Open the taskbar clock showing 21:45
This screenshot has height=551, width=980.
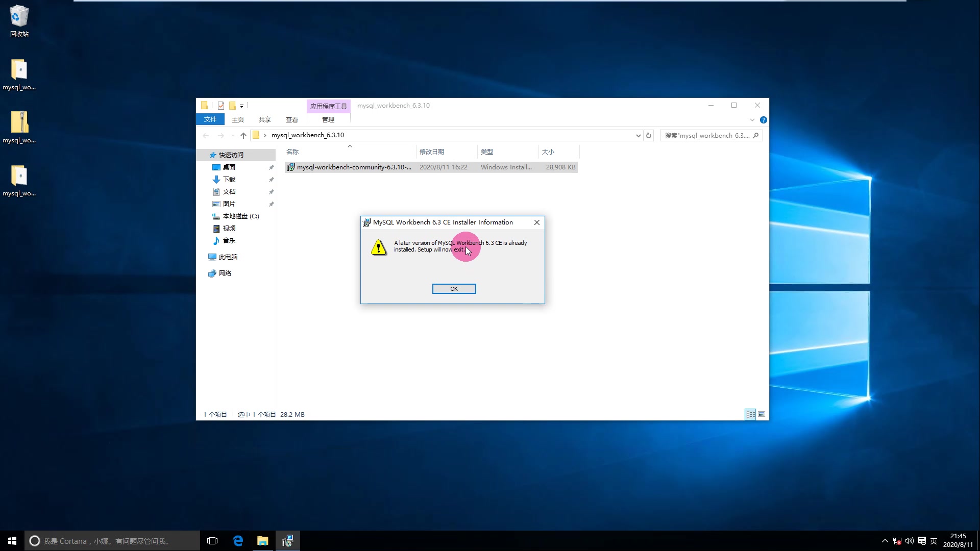(958, 541)
